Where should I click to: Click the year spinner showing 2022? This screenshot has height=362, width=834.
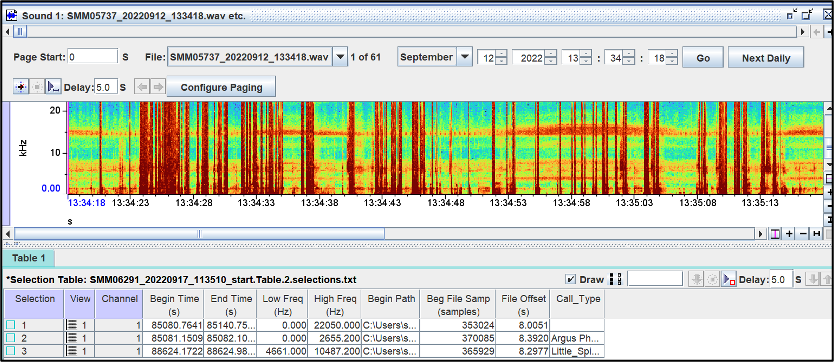click(x=535, y=57)
